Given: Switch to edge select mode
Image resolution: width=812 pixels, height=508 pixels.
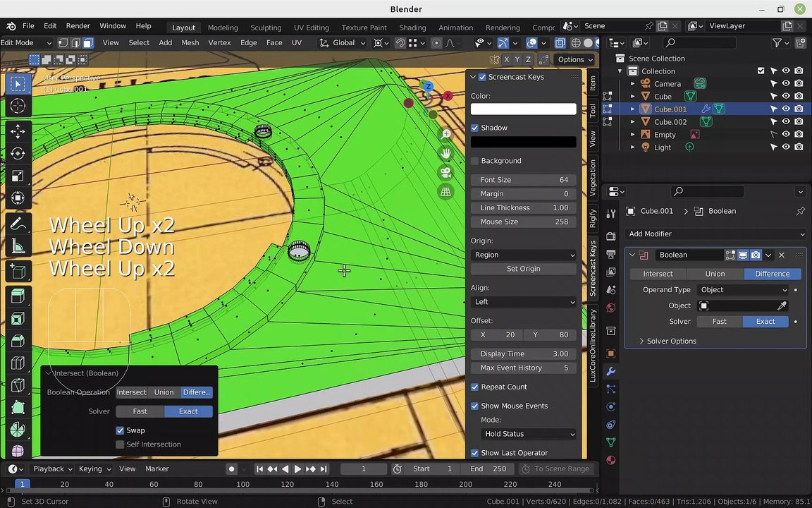Looking at the screenshot, I should [75, 43].
